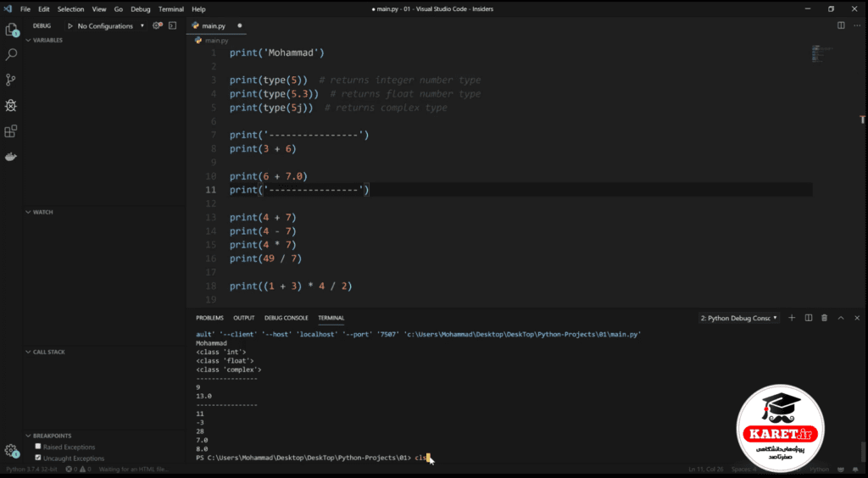
Task: Open launch.json with the debug gear icon
Action: [x=157, y=25]
